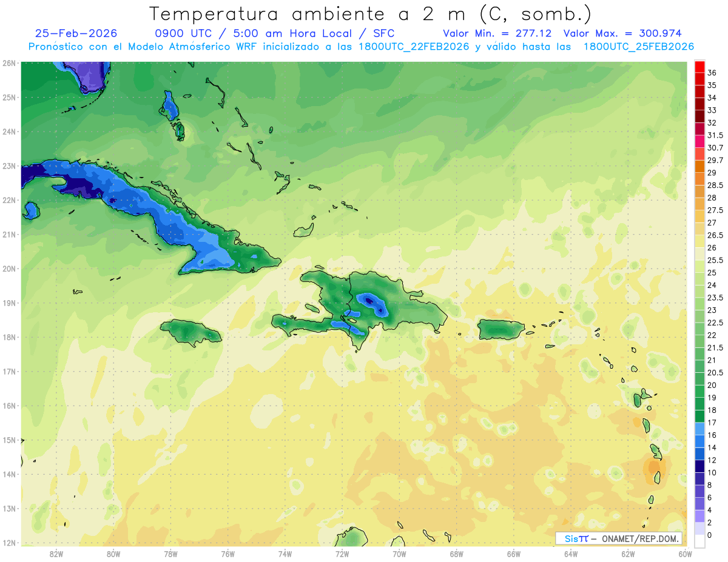Click the longitude label '80W'

pyautogui.click(x=113, y=554)
